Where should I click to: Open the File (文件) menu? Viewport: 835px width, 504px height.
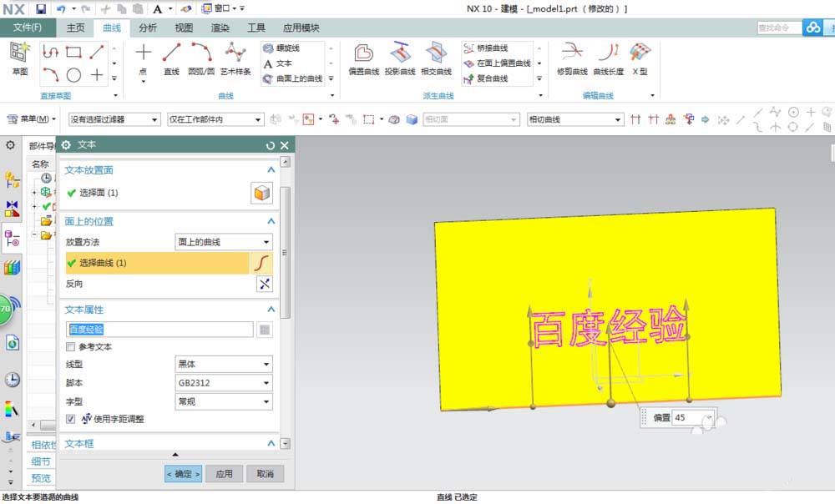pos(28,28)
